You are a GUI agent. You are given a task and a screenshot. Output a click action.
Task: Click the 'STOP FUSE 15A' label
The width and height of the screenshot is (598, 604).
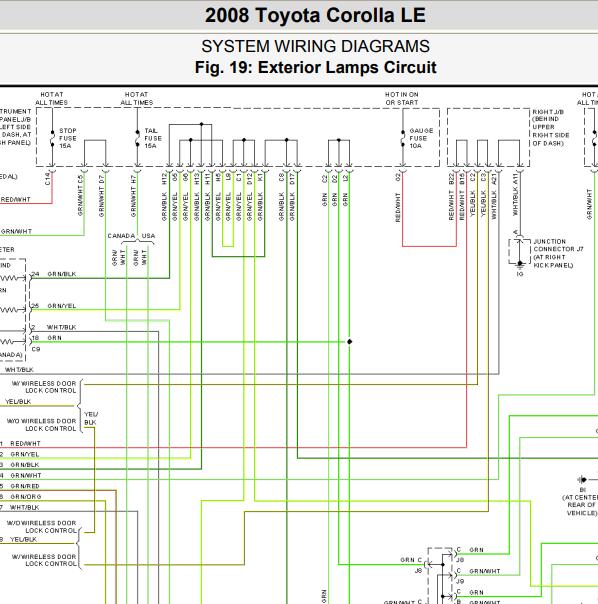(x=67, y=138)
